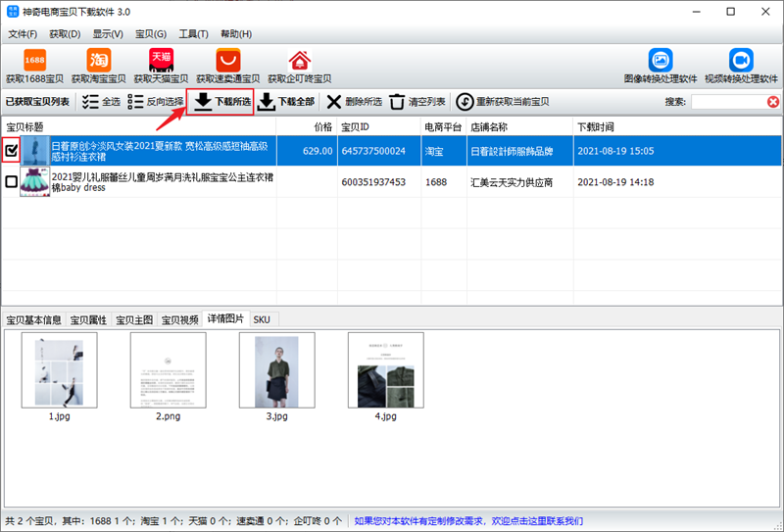Viewport: 784px width, 532px height.
Task: Click 删除所选 delete selected
Action: pyautogui.click(x=354, y=102)
